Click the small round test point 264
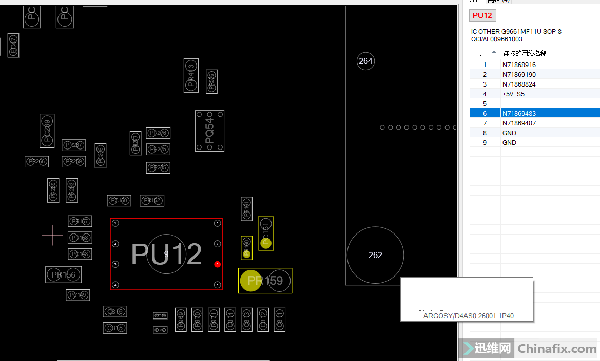Screen dimensions: 600x361 coord(366,61)
